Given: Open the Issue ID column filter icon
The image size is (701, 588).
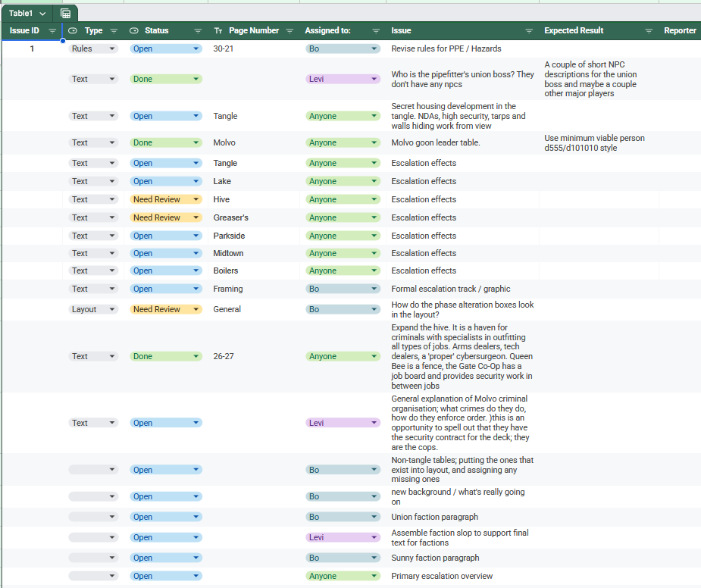Looking at the screenshot, I should tap(52, 31).
